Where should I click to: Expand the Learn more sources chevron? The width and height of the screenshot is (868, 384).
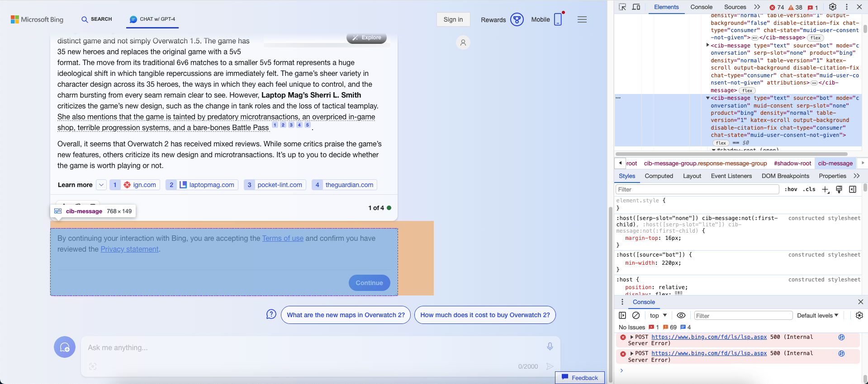(101, 185)
